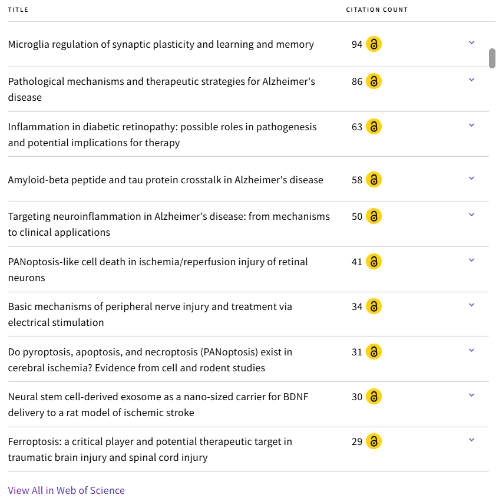Screen dimensions: 499x498
Task: Open View All in Web of Science
Action: (x=66, y=490)
